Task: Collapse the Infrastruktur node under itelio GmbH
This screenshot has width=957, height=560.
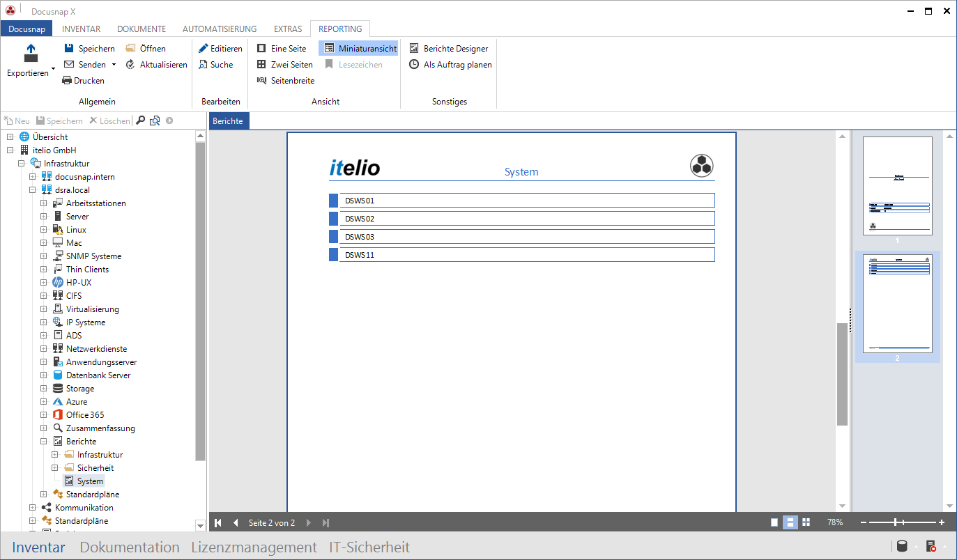Action: (x=22, y=164)
